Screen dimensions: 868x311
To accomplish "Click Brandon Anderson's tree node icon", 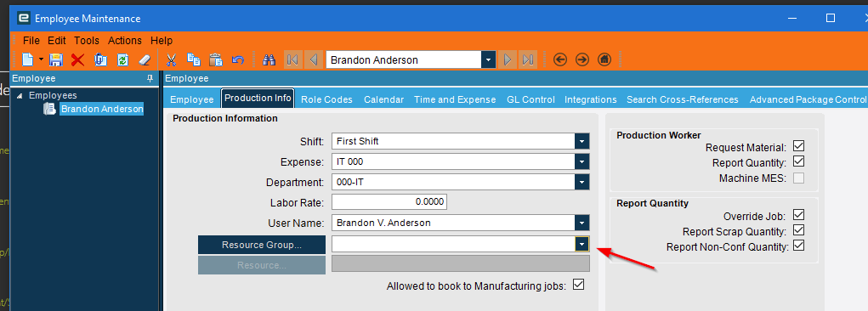I will (x=50, y=109).
